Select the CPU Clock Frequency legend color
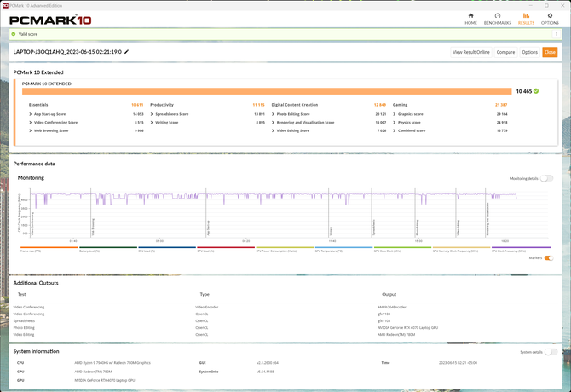This screenshot has height=392, width=571. pos(521,247)
